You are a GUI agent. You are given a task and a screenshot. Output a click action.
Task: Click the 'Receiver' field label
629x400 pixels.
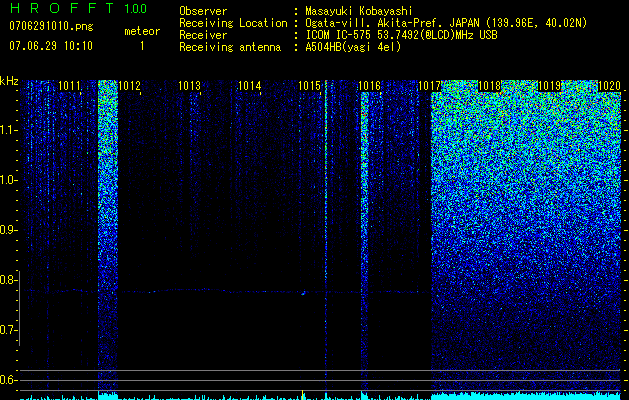coord(203,35)
